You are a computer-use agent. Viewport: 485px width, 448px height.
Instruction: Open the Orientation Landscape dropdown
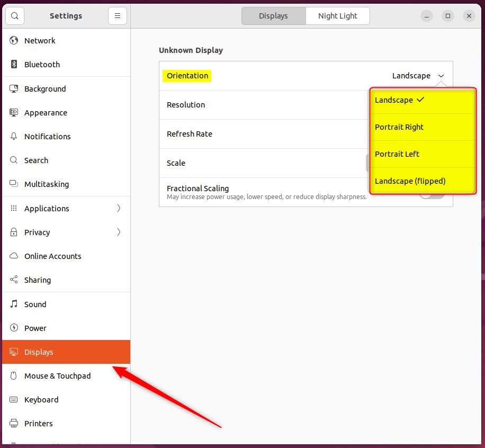(418, 76)
